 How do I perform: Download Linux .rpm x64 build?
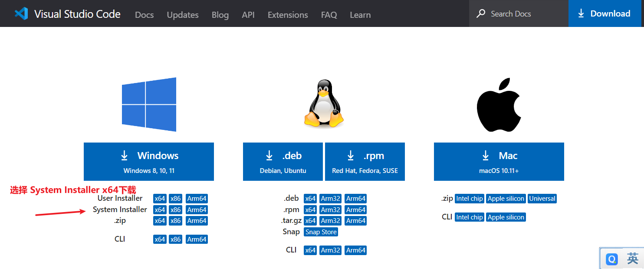[x=310, y=210]
